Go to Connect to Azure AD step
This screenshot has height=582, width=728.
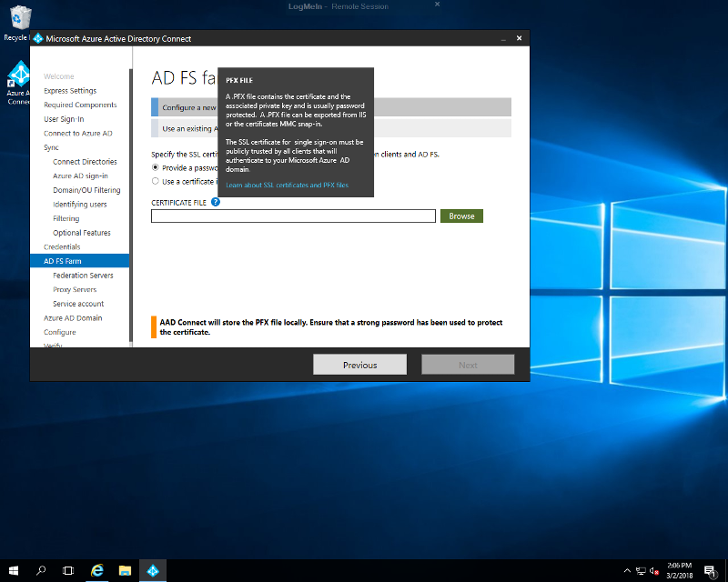(78, 133)
